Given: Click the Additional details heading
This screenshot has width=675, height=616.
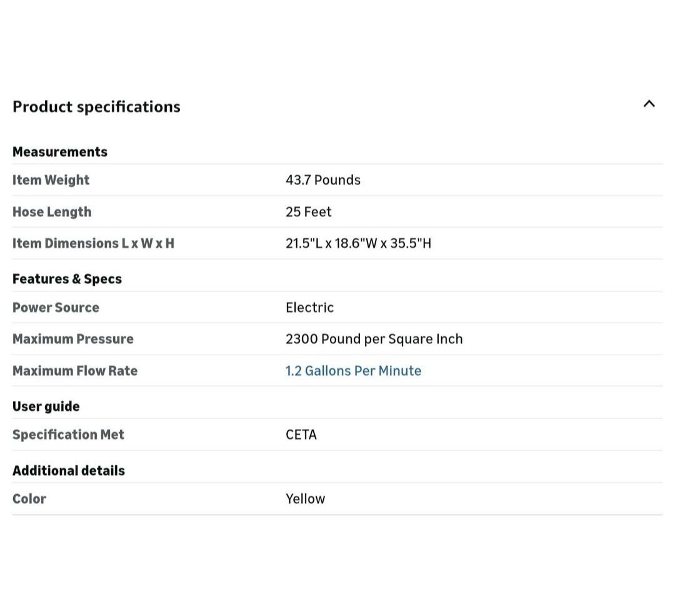Looking at the screenshot, I should click(x=69, y=471).
